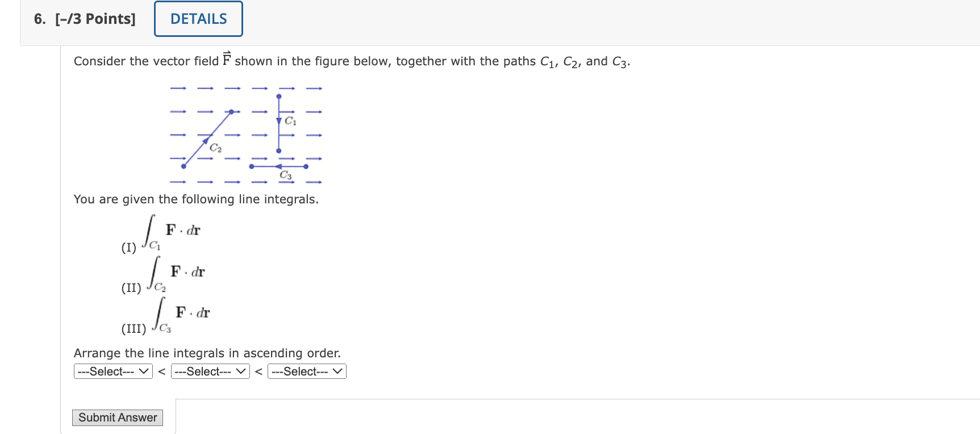Click the C3 path label in the figure

[286, 176]
